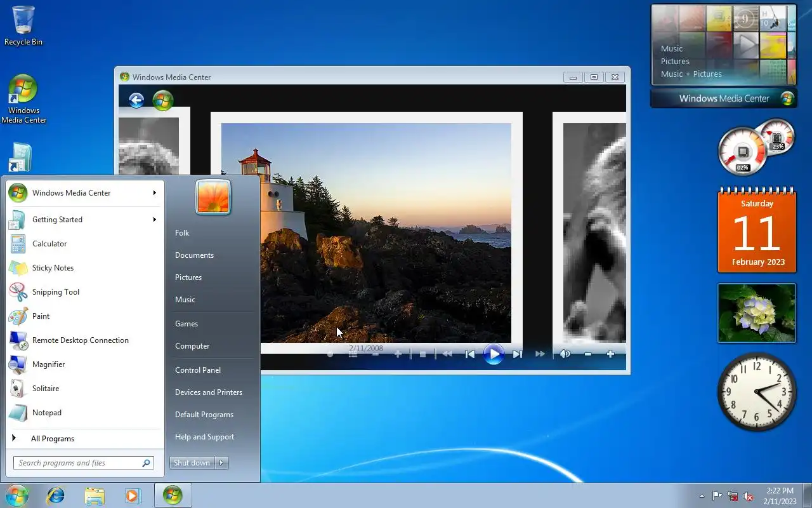The image size is (812, 508).
Task: Open the Folk user folder link
Action: pos(182,233)
